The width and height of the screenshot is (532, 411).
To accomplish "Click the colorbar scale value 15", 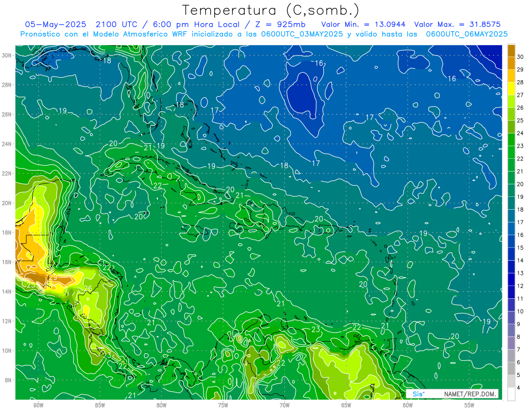I will pos(520,247).
